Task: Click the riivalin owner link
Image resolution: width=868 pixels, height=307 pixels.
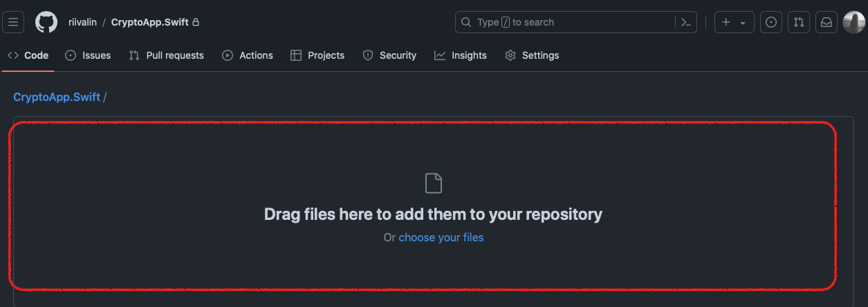Action: (x=82, y=22)
